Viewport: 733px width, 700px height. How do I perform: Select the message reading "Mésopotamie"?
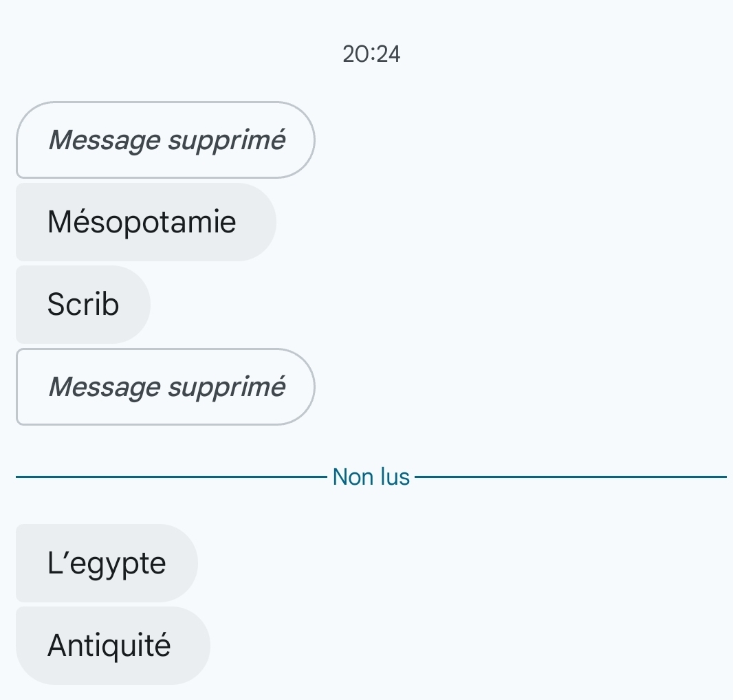pyautogui.click(x=145, y=222)
